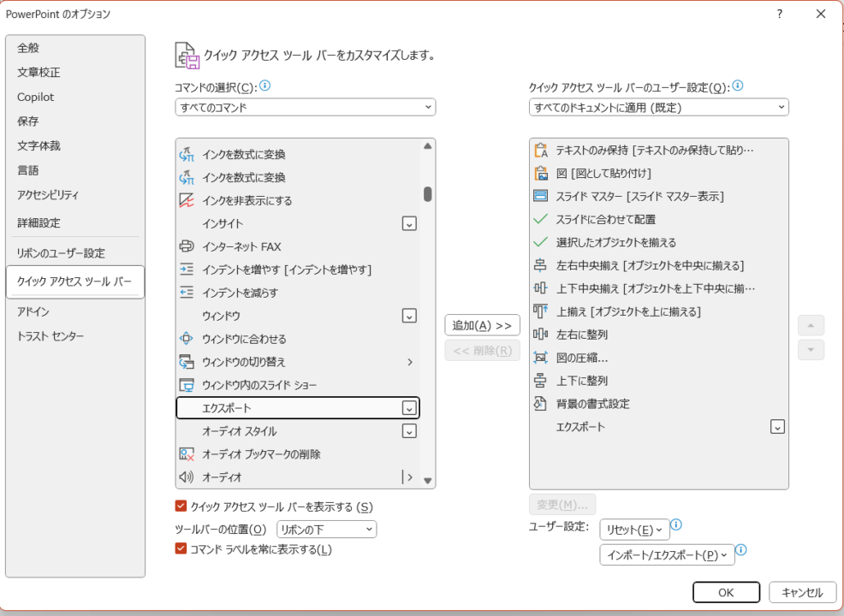
Task: Click the 上揃え icon
Action: coord(540,311)
